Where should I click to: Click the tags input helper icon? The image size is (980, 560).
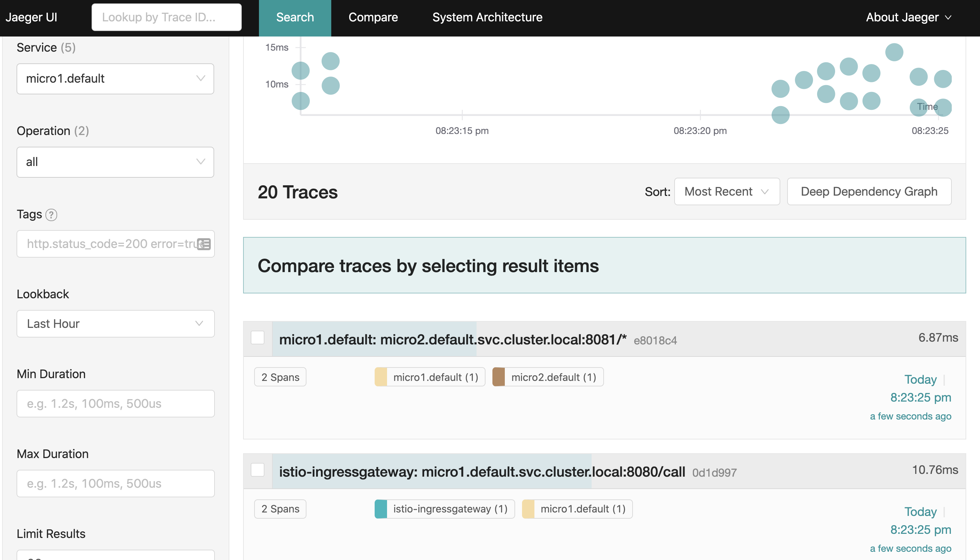pos(204,244)
